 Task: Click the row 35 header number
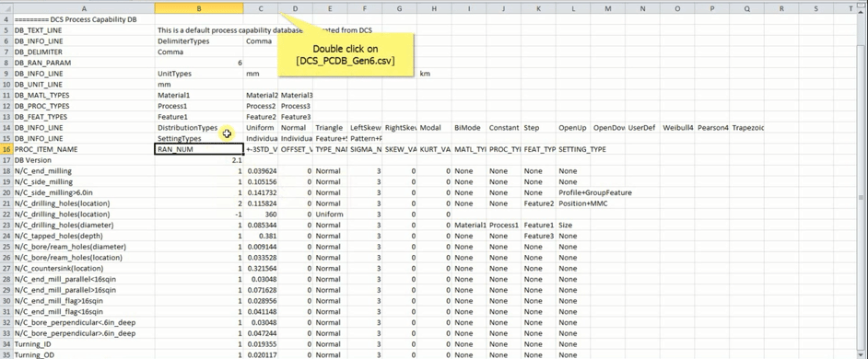tap(6, 354)
